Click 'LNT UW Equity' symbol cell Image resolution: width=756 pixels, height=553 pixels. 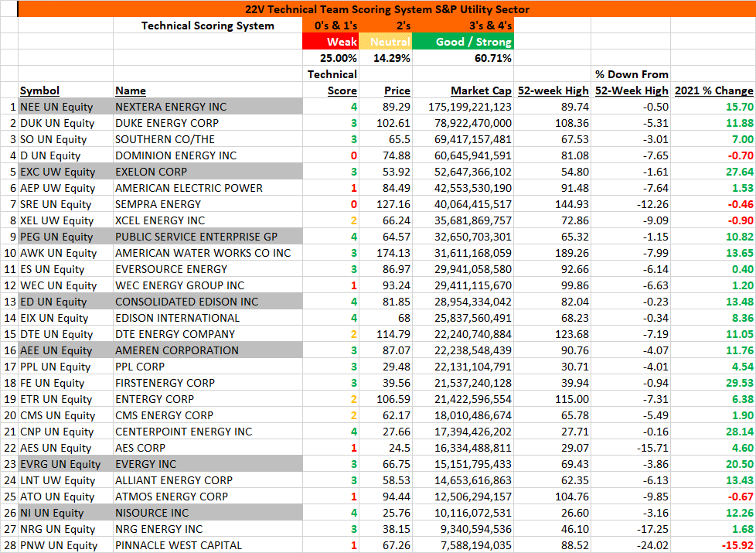[66, 480]
